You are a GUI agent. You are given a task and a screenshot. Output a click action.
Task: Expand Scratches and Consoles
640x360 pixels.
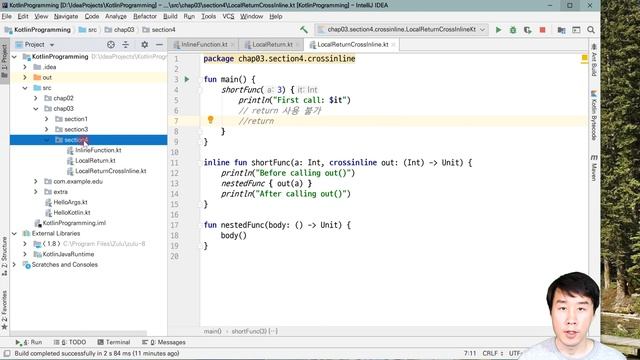(x=14, y=264)
